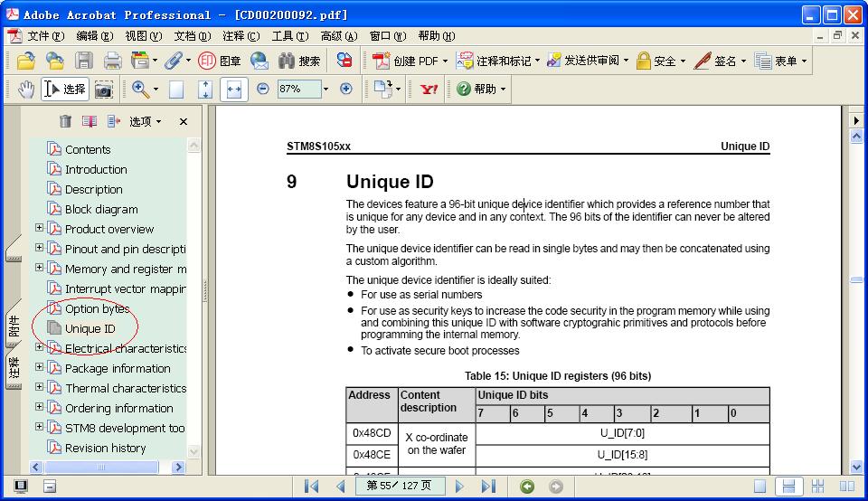Open the 编辑 (Edit) menu

point(94,36)
